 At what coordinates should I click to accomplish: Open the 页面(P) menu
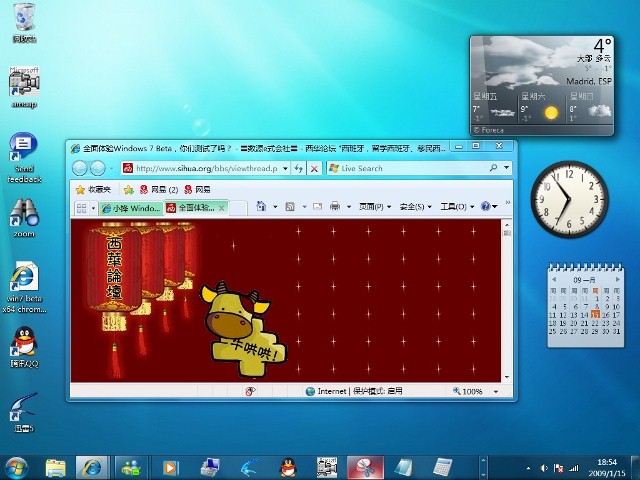(375, 207)
